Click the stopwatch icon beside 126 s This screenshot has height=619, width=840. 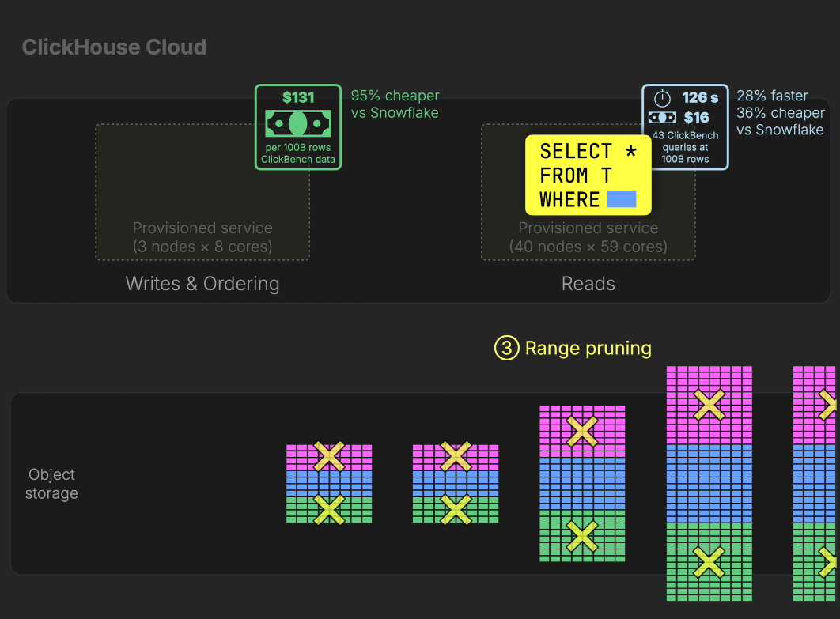[x=662, y=97]
